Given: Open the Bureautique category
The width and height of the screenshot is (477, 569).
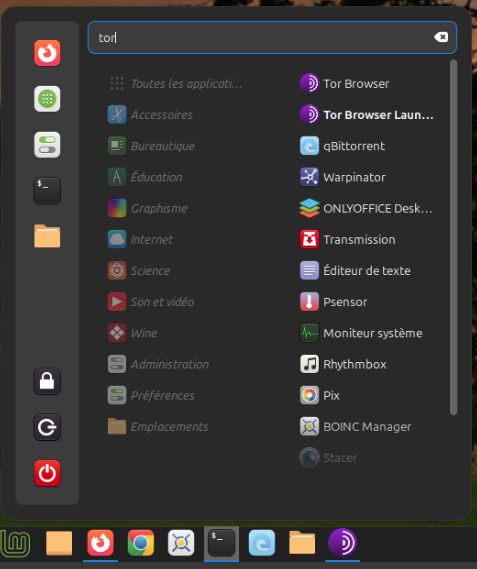Looking at the screenshot, I should point(151,146).
